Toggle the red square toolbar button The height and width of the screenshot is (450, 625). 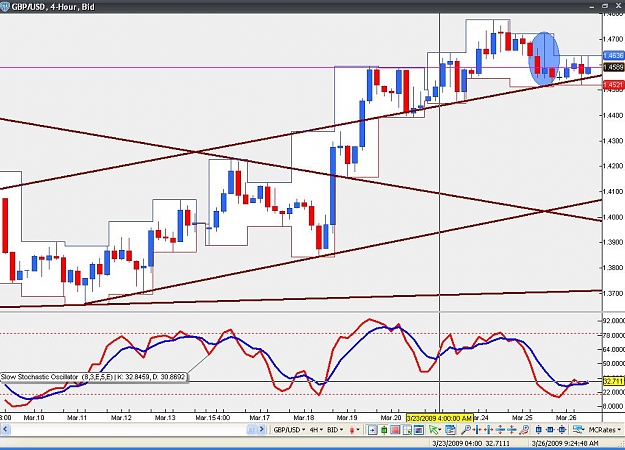click(395, 430)
